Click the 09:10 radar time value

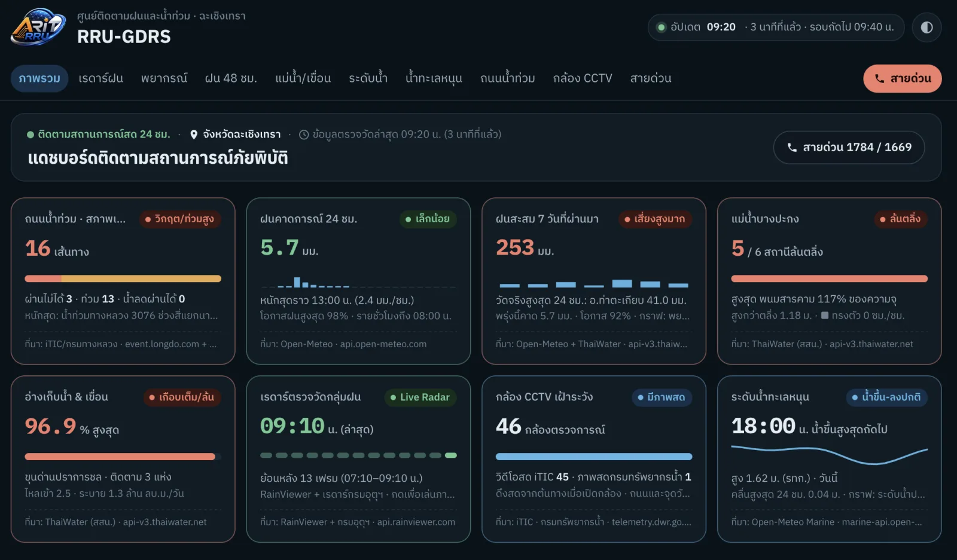point(292,426)
